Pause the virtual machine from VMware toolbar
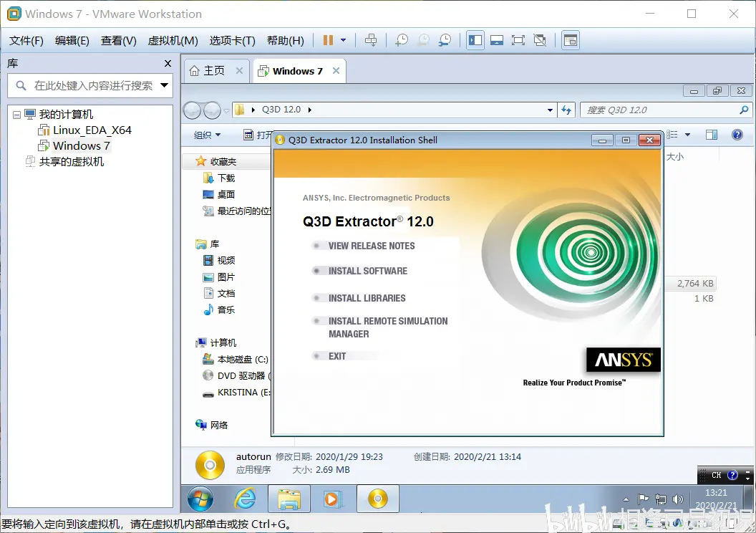Image resolution: width=756 pixels, height=533 pixels. 328,41
